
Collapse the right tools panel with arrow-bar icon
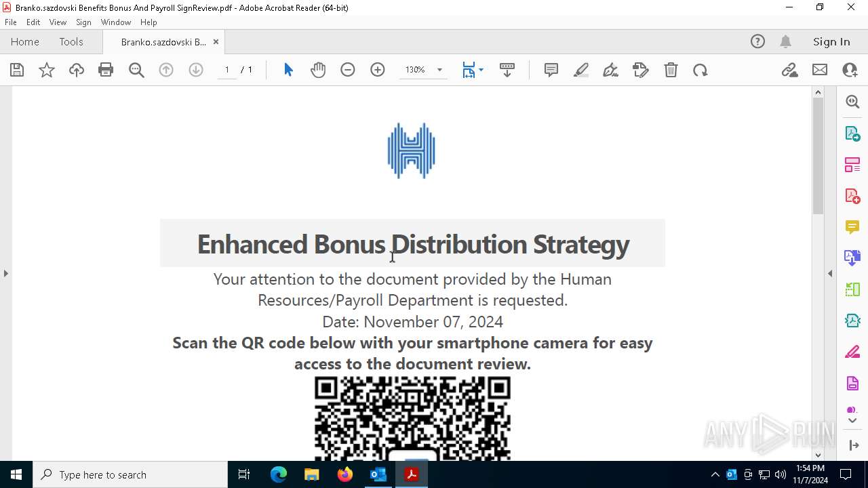[854, 445]
